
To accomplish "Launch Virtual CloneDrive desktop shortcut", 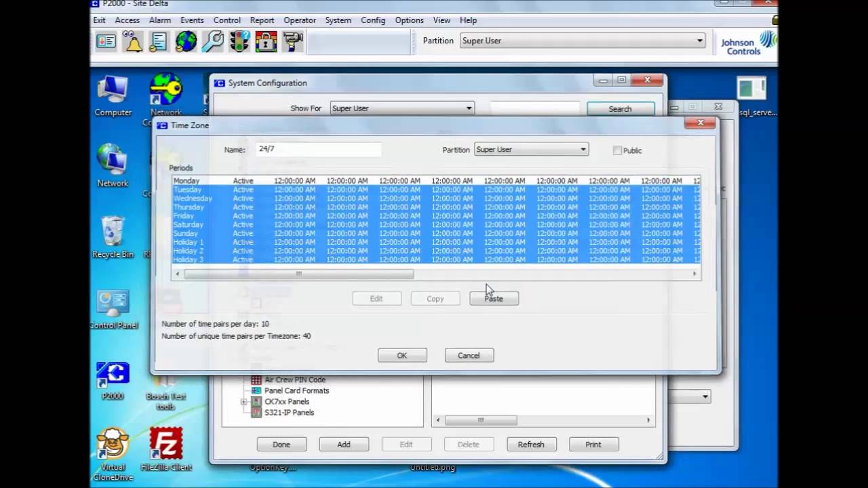I will coord(113,454).
